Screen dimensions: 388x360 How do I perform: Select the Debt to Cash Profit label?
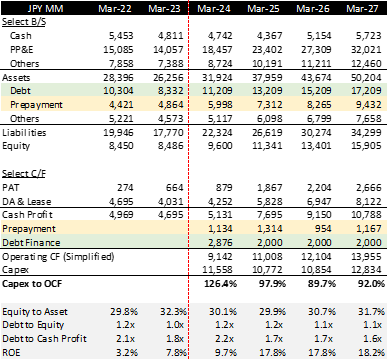(44, 339)
